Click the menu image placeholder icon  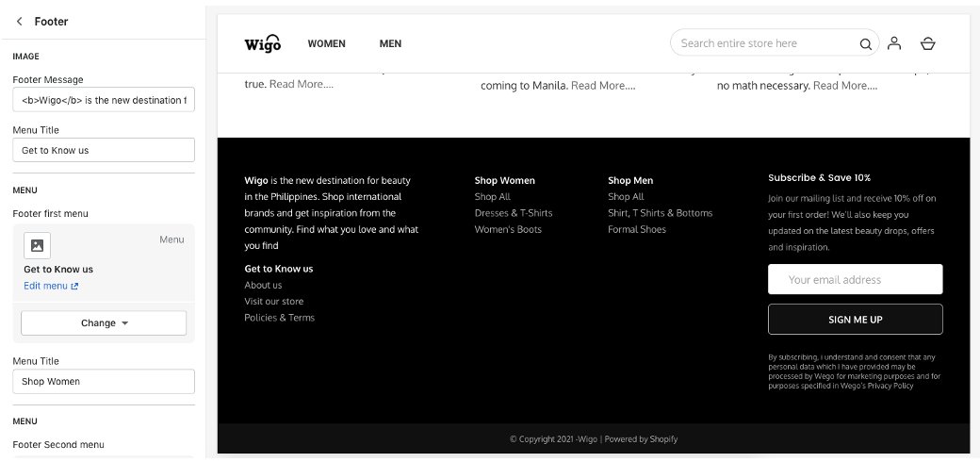[37, 245]
